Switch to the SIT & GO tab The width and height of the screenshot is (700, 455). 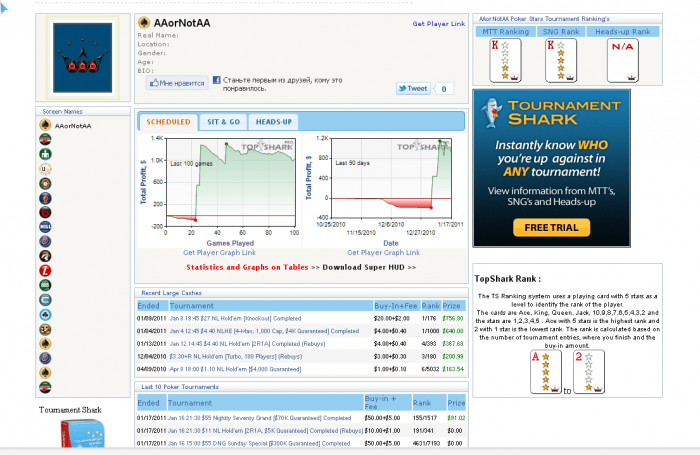coord(223,122)
